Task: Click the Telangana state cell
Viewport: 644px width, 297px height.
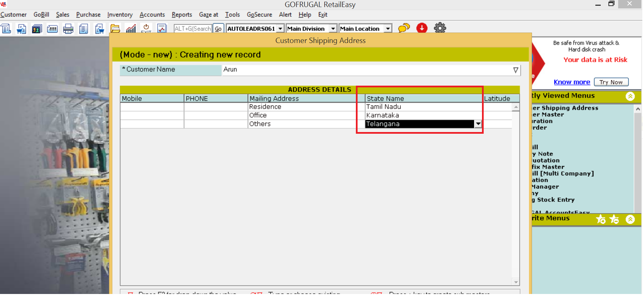Action: (420, 124)
